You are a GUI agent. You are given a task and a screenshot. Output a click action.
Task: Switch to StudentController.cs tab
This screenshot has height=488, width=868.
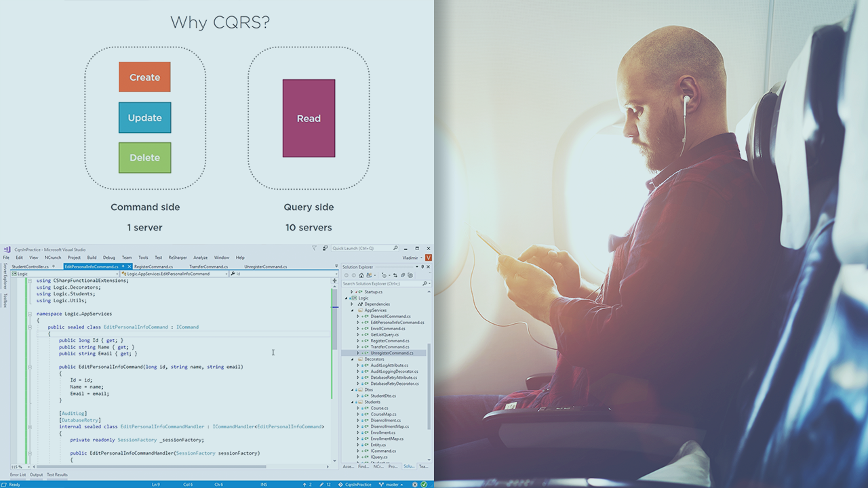coord(30,266)
